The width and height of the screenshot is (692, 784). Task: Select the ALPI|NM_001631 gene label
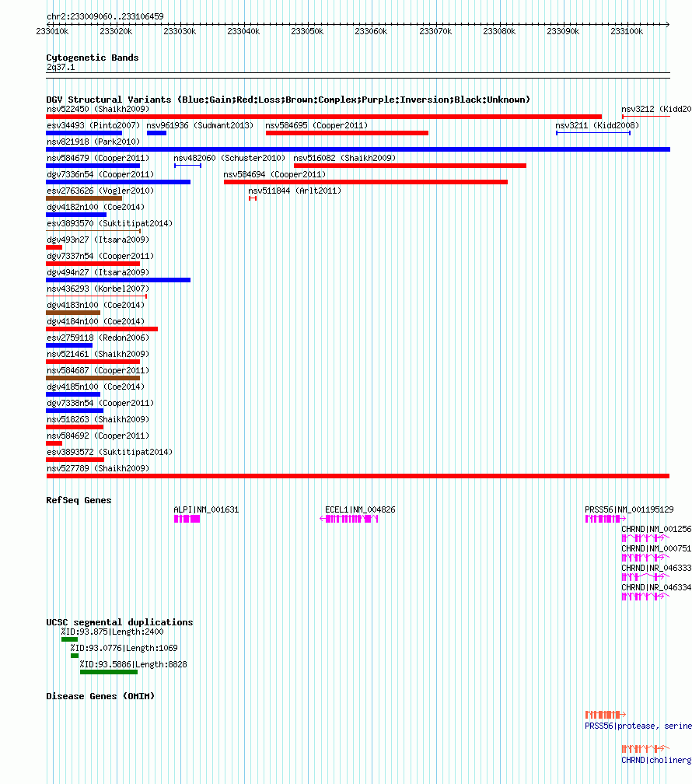[x=206, y=510]
